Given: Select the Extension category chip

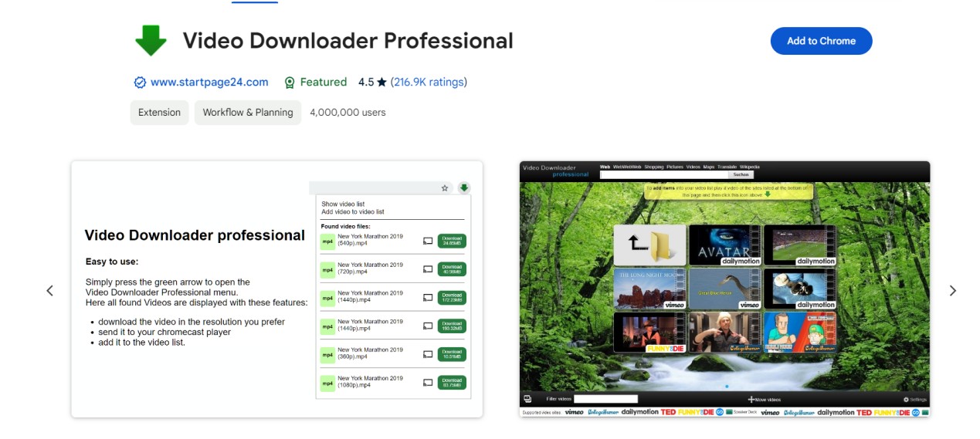Looking at the screenshot, I should (x=159, y=113).
